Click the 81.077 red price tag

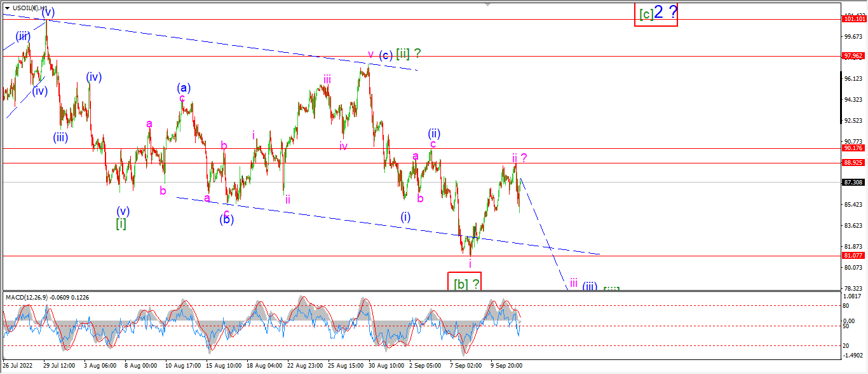point(853,255)
